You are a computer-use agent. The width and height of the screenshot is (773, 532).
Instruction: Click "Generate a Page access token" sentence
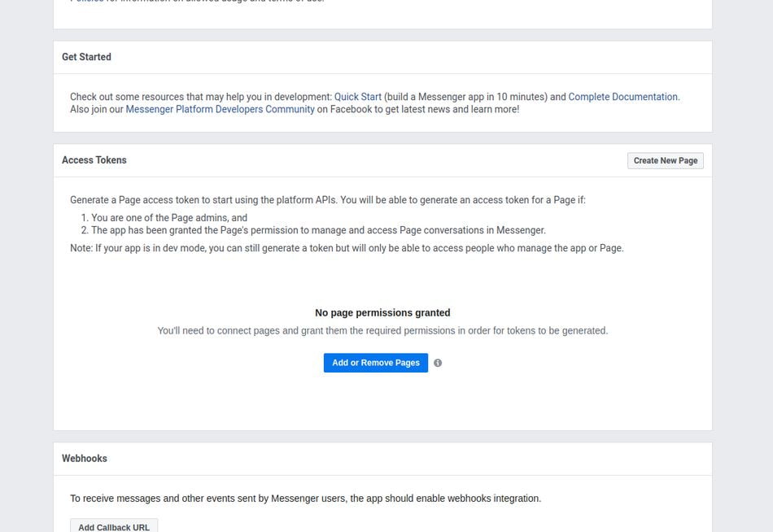pyautogui.click(x=328, y=200)
